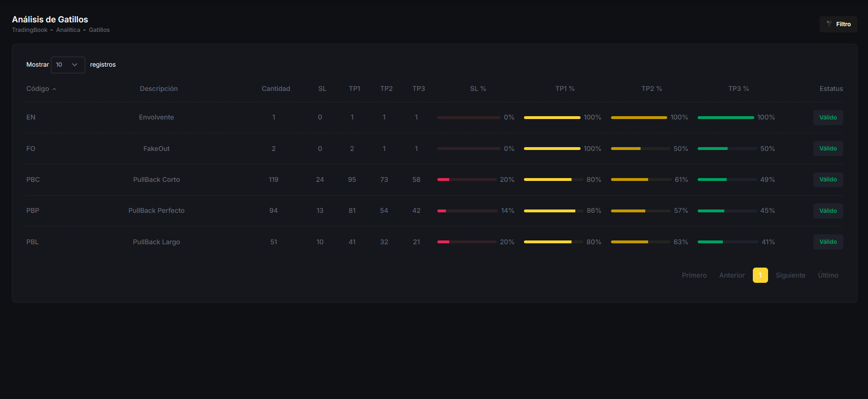Go back using Anterior pagination link
Screen dimensions: 868x399
click(731, 275)
